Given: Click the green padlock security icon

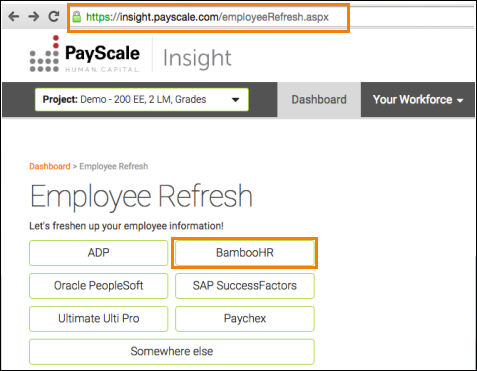Looking at the screenshot, I should point(77,17).
